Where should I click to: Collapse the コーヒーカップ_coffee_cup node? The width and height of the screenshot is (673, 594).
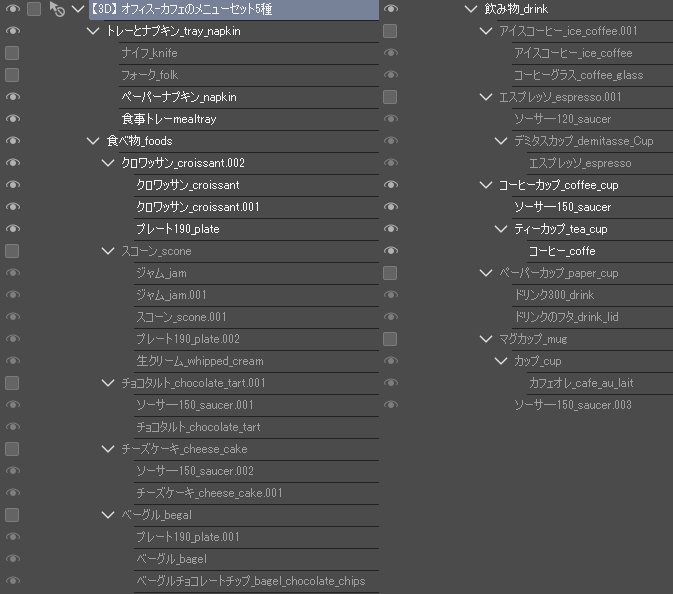(486, 185)
